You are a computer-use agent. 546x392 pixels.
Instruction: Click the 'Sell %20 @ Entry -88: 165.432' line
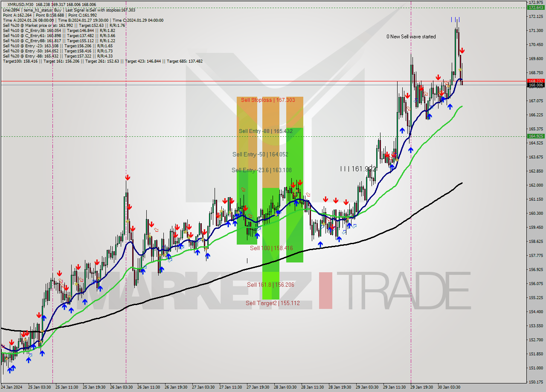click(x=58, y=56)
